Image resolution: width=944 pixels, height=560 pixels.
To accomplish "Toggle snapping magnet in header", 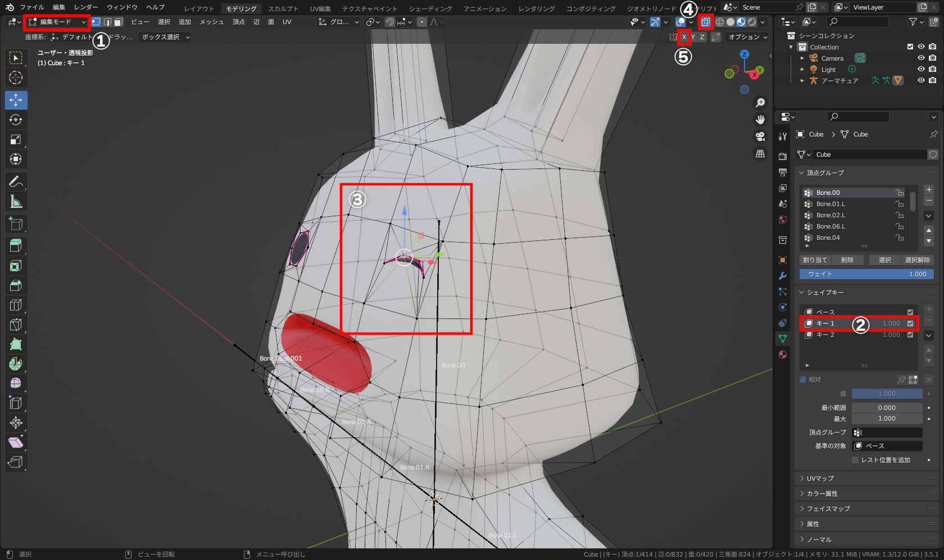I will coord(390,22).
